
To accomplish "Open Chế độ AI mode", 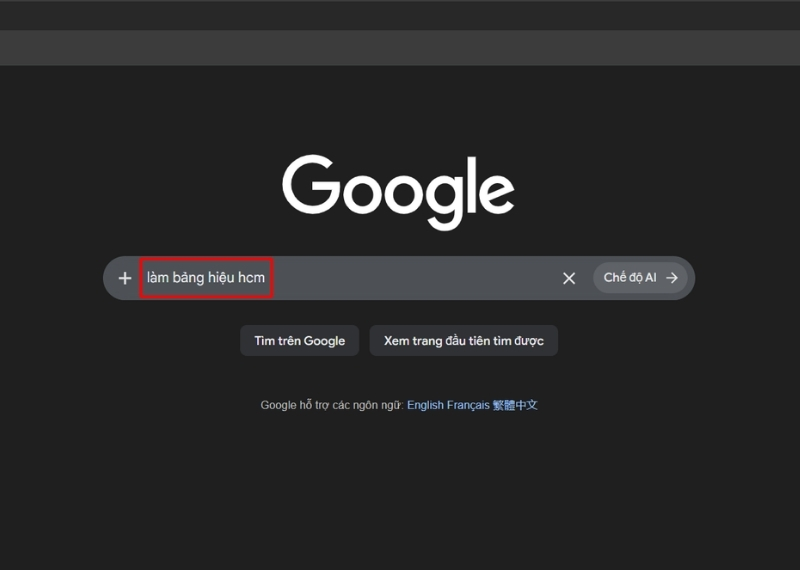I will point(630,278).
